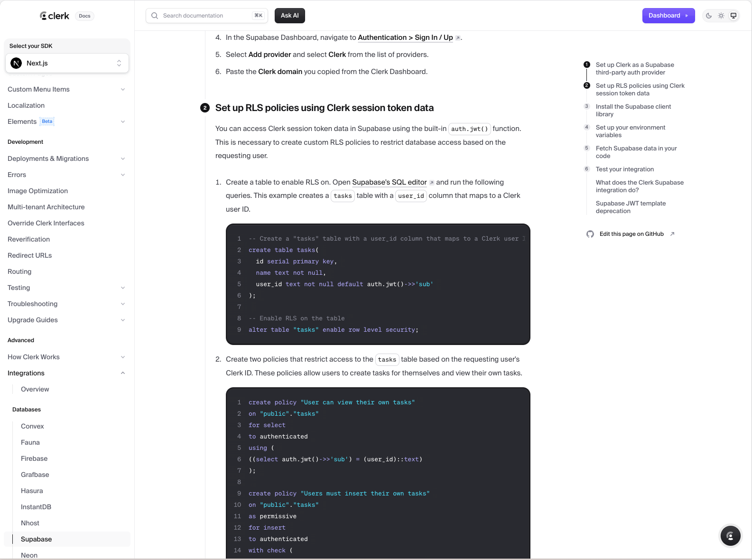This screenshot has width=752, height=560.
Task: Click the Docs badge
Action: (84, 16)
